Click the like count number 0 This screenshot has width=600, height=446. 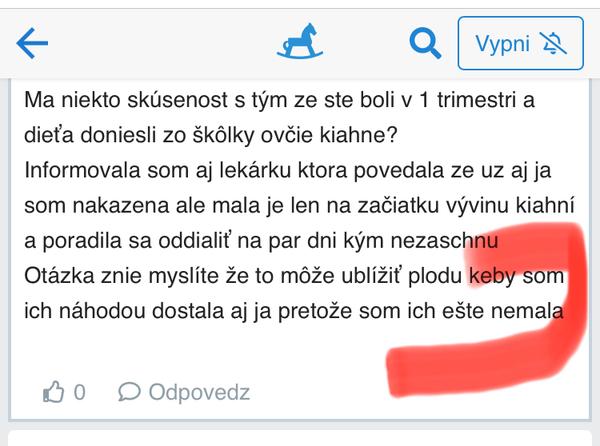[x=80, y=392]
